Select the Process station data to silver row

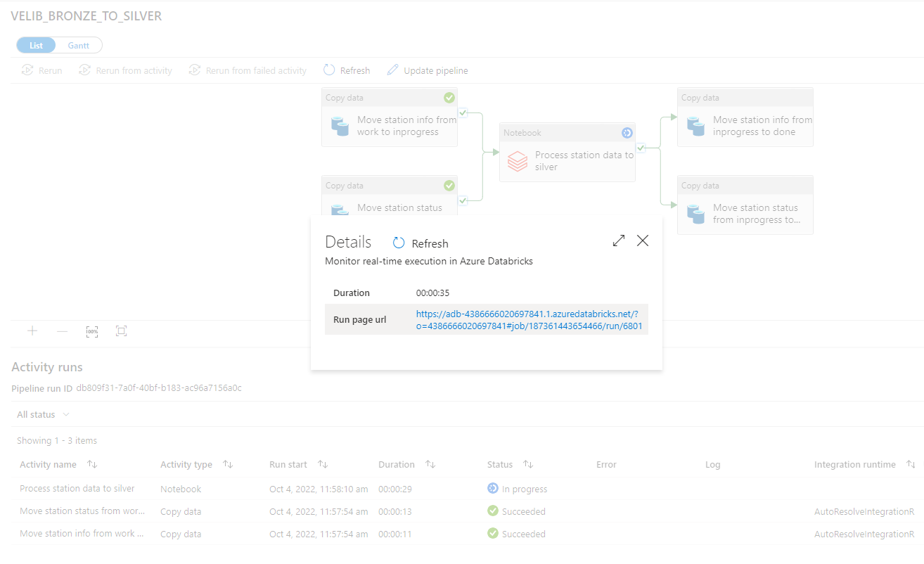77,489
